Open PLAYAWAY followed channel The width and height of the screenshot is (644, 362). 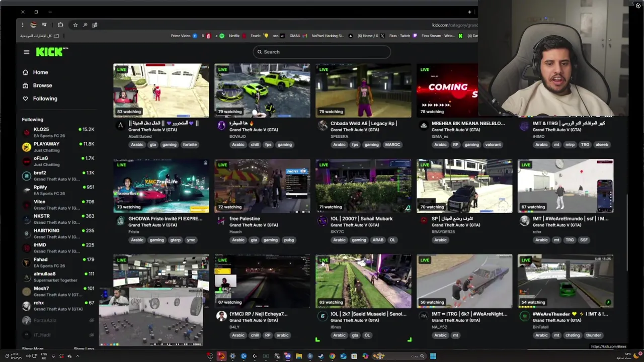58,147
